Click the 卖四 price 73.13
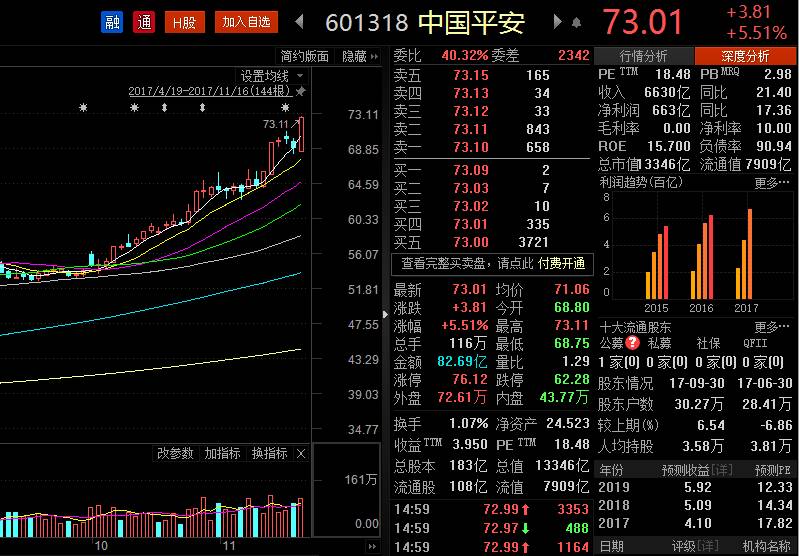Image resolution: width=799 pixels, height=556 pixels. [x=471, y=93]
